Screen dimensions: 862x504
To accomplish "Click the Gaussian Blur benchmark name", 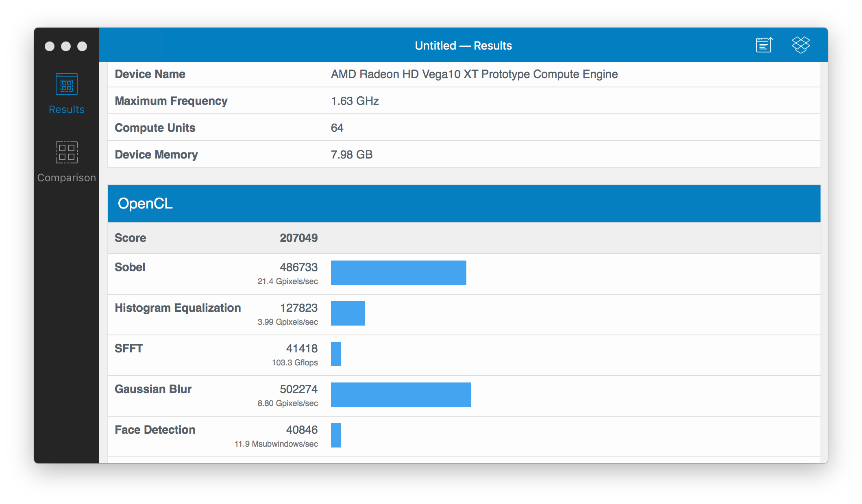I will (153, 389).
